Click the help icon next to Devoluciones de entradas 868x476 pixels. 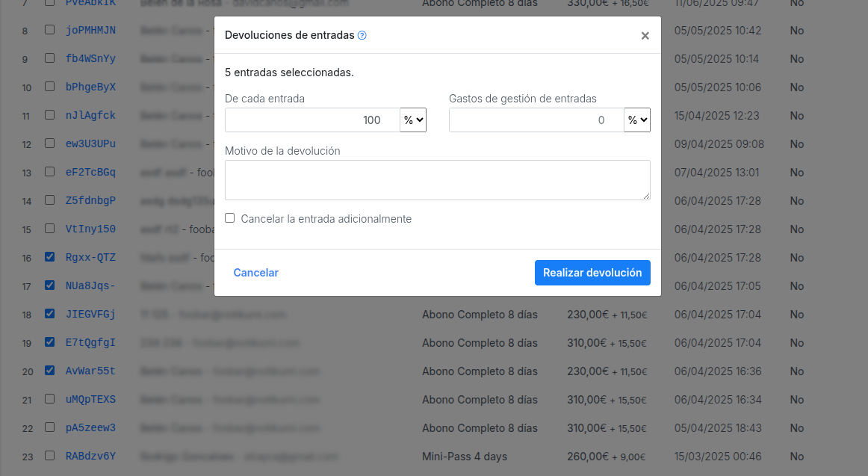coord(362,35)
